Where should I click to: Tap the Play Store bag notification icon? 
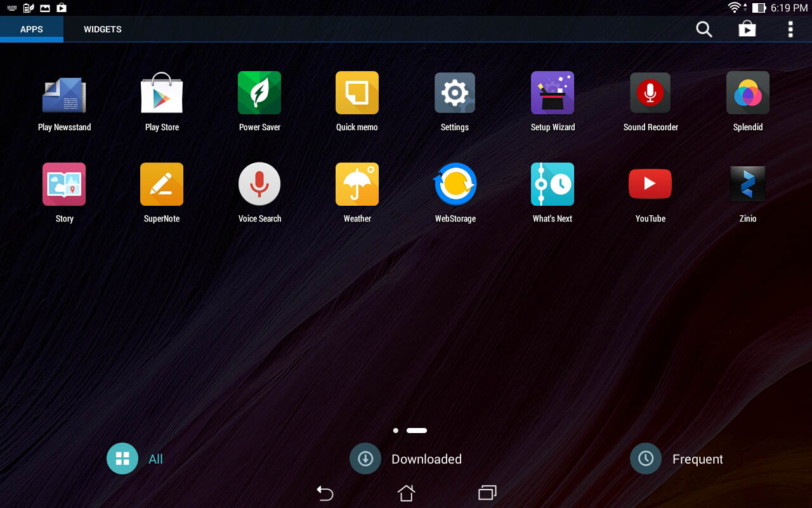[62, 8]
